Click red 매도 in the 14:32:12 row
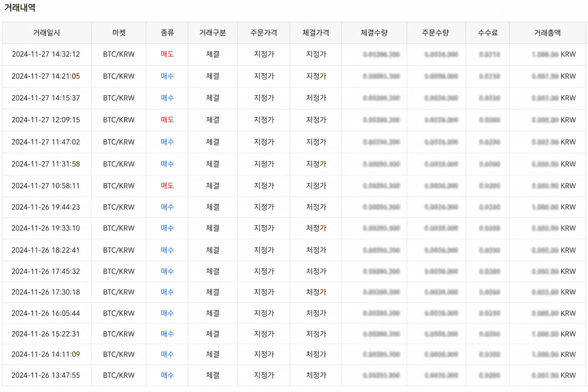This screenshot has height=392, width=588. click(x=167, y=54)
